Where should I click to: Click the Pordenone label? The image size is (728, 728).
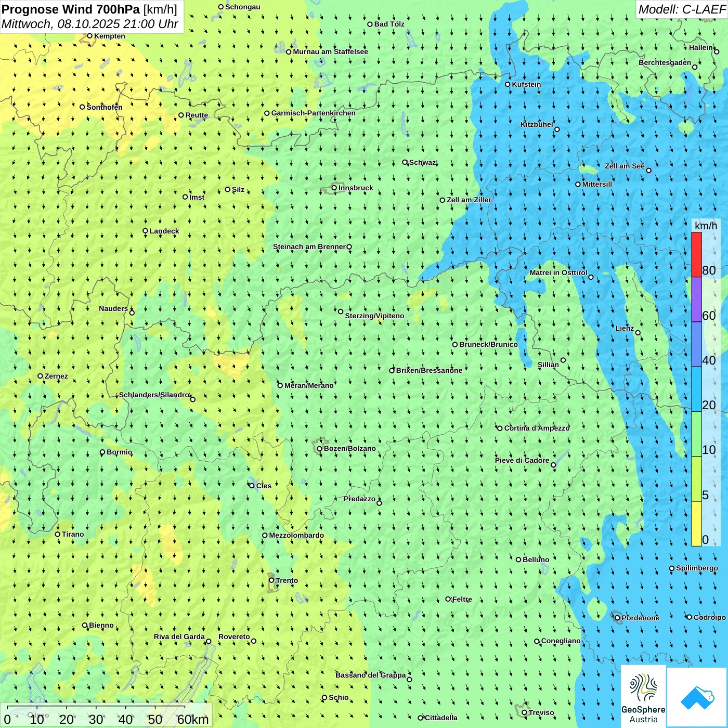(x=640, y=618)
